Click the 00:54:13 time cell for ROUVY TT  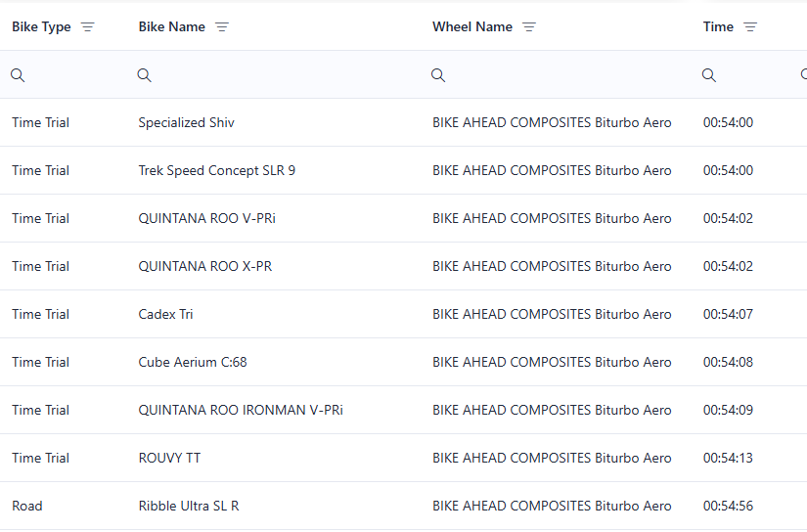tap(728, 459)
